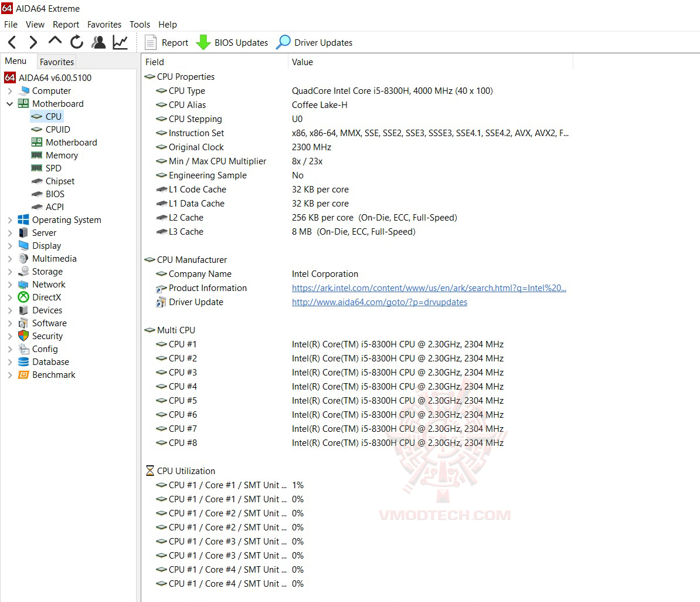700x602 pixels.
Task: Select the CPU #5 row
Action: point(357,401)
